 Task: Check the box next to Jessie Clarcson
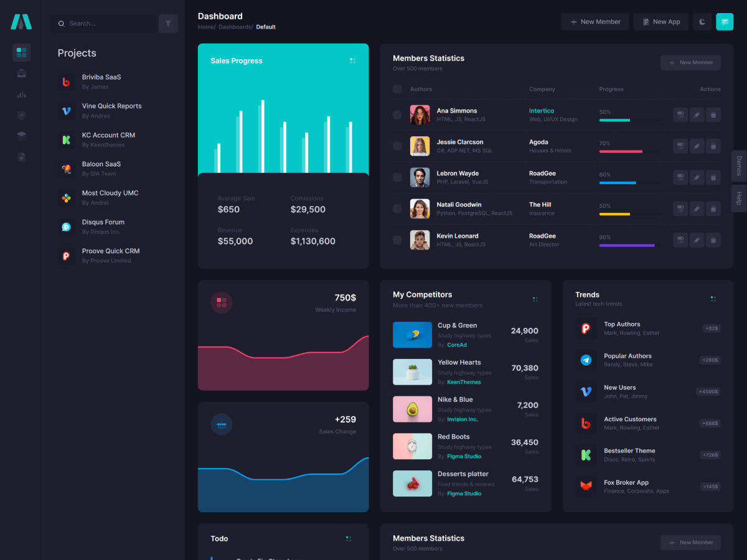point(397,146)
